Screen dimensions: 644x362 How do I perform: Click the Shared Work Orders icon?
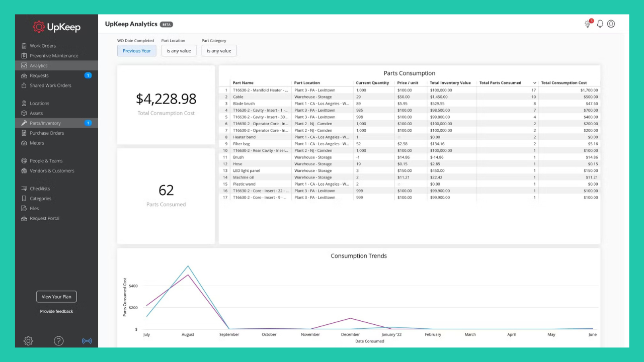pos(25,85)
